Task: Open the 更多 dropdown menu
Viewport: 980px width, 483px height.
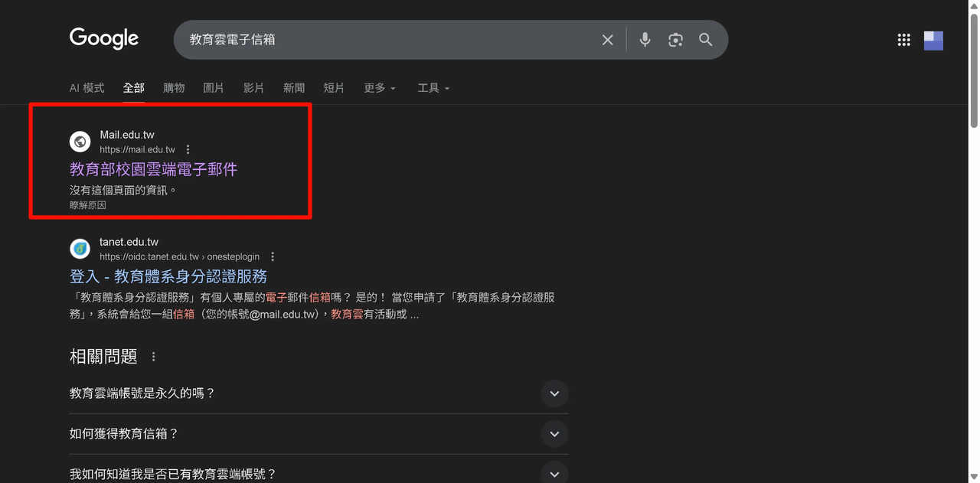Action: [x=380, y=88]
